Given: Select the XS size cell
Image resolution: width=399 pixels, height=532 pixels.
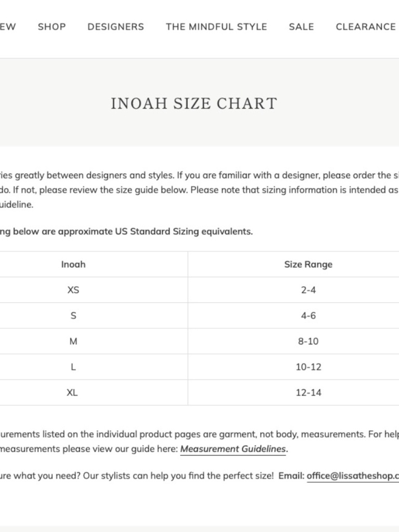Looking at the screenshot, I should 73,290.
